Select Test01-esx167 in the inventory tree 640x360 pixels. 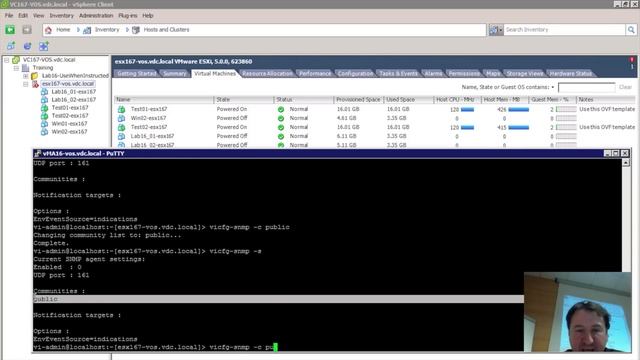(70, 108)
